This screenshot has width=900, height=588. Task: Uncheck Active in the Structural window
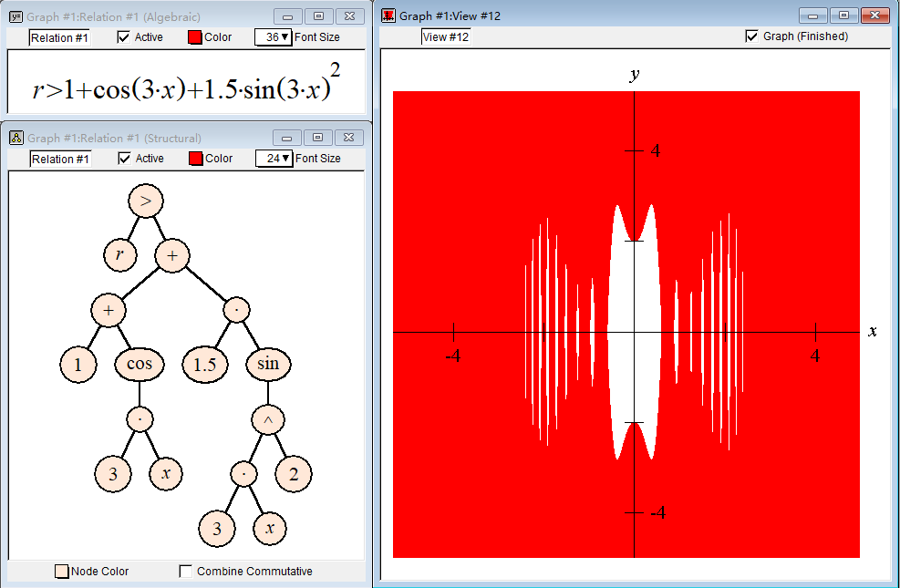124,159
